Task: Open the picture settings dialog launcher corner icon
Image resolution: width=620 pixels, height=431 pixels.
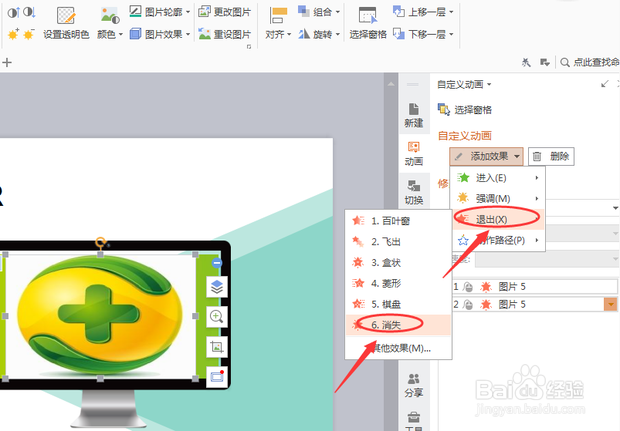Action: pyautogui.click(x=249, y=47)
